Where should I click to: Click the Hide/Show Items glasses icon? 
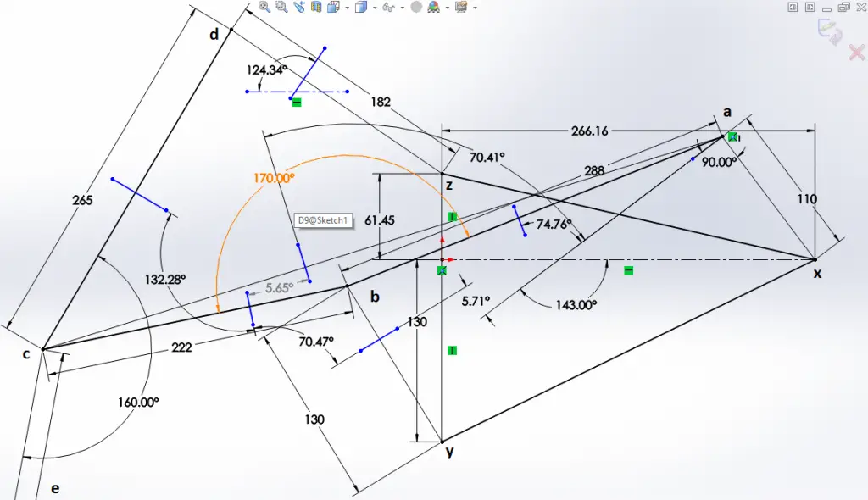pos(389,8)
